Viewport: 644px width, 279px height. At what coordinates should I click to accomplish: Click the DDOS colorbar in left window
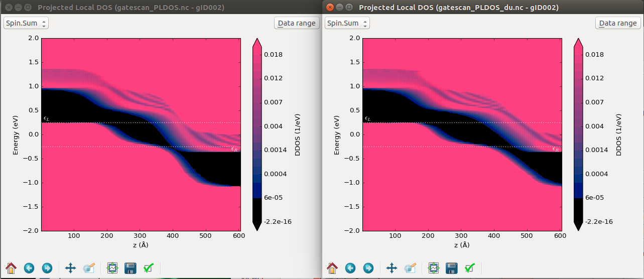click(256, 134)
